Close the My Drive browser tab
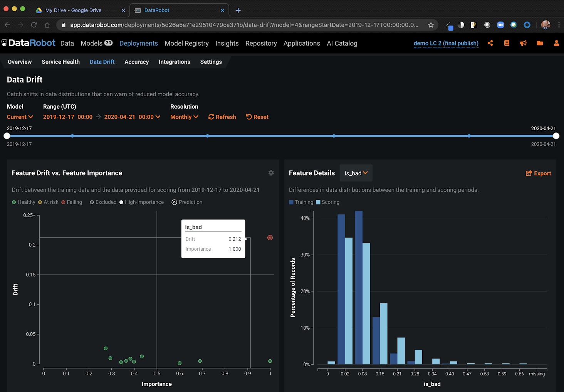Image resolution: width=564 pixels, height=392 pixels. click(x=123, y=10)
